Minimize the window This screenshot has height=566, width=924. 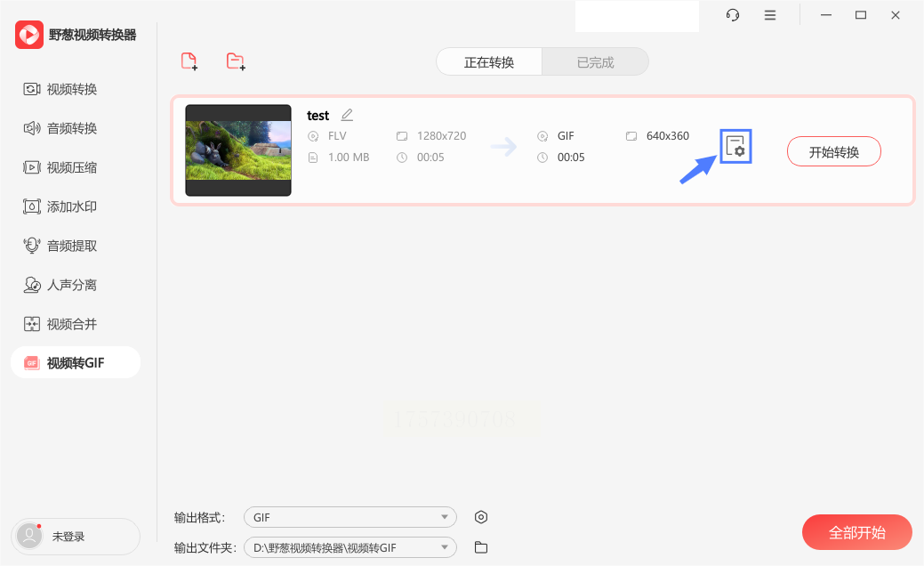(x=826, y=15)
